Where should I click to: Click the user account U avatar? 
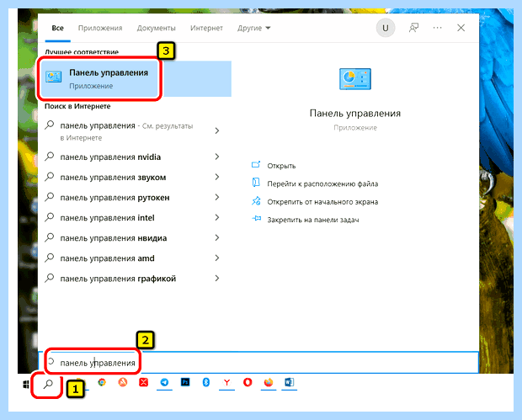point(386,28)
